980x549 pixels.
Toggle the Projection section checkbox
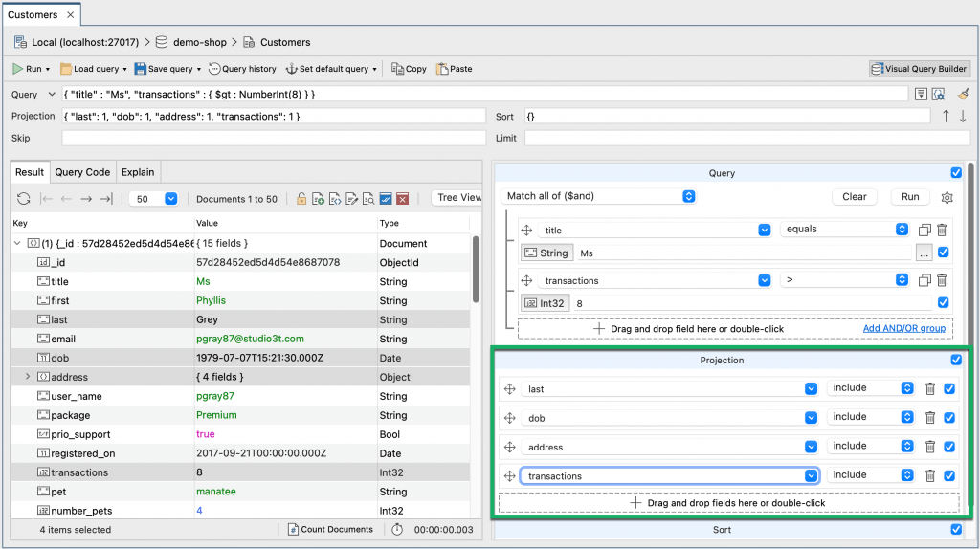[956, 361]
